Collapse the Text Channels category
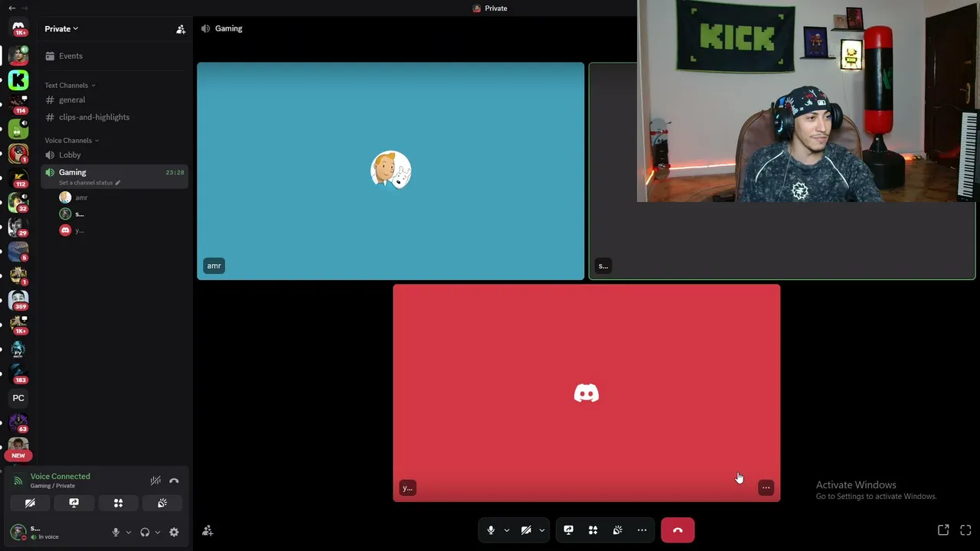The width and height of the screenshot is (980, 551). point(70,86)
